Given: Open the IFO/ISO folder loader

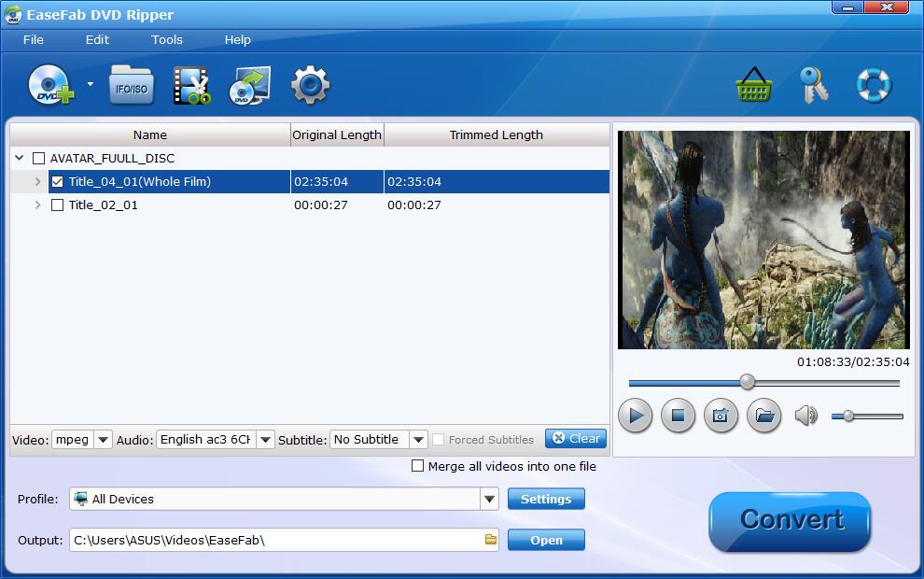Looking at the screenshot, I should pos(132,86).
